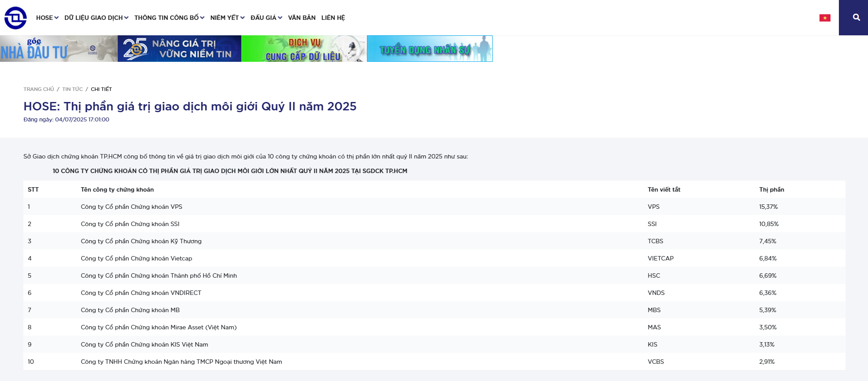Click the 6,36% market share value
The height and width of the screenshot is (381, 868).
pos(768,293)
